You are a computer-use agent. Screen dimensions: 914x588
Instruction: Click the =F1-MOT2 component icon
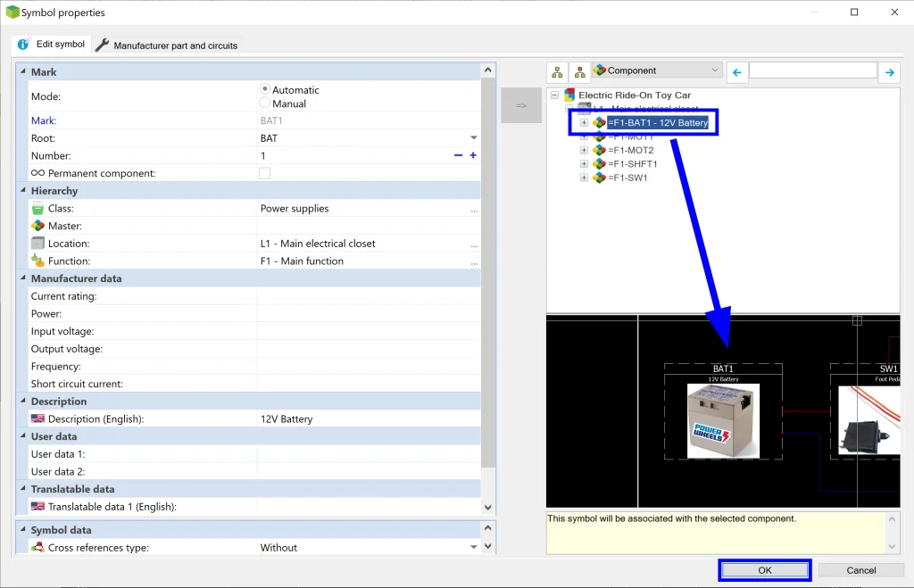[600, 151]
